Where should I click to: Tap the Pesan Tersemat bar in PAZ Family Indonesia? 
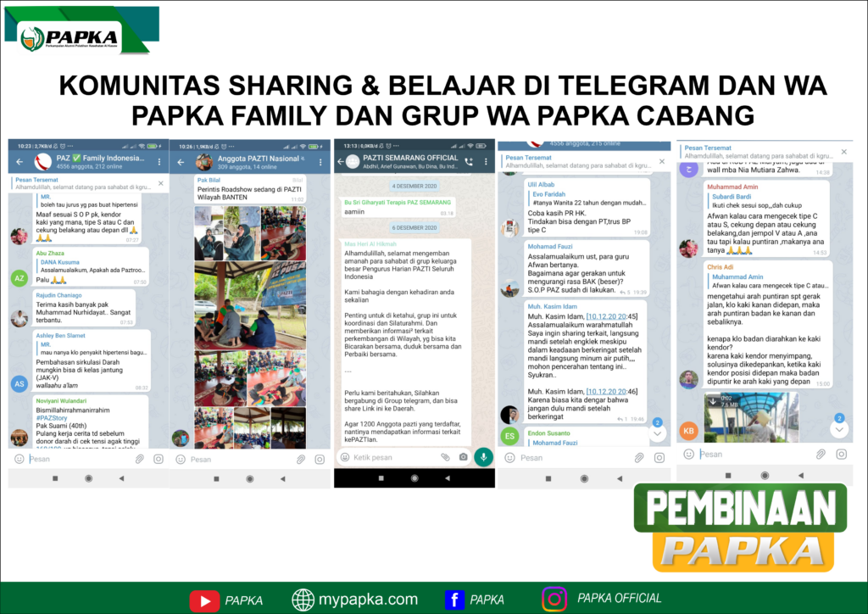click(88, 183)
